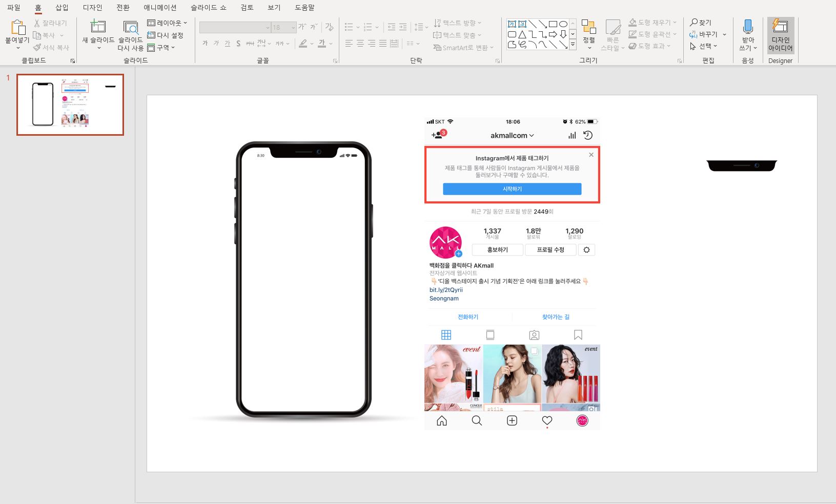This screenshot has width=836, height=504.
Task: Select the triangle shape in gallery
Action: point(522,34)
